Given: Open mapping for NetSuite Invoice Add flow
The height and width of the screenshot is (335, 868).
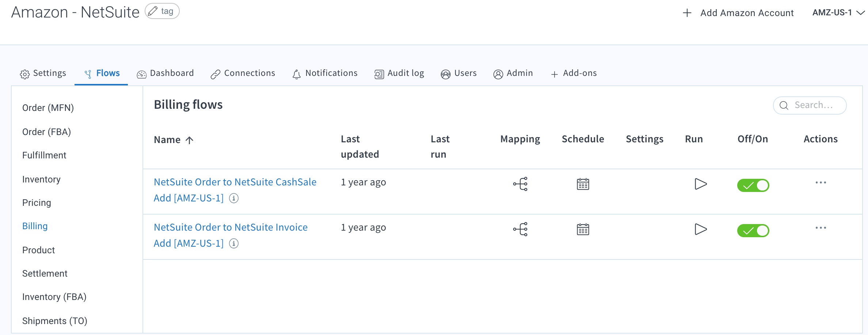Looking at the screenshot, I should [520, 229].
